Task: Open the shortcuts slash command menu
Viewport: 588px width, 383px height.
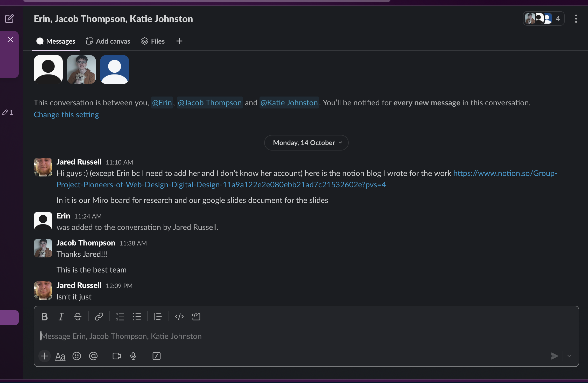Action: click(x=157, y=356)
